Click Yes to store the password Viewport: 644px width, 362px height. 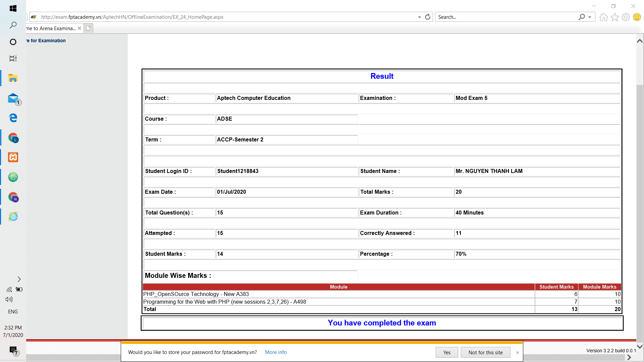pyautogui.click(x=447, y=352)
